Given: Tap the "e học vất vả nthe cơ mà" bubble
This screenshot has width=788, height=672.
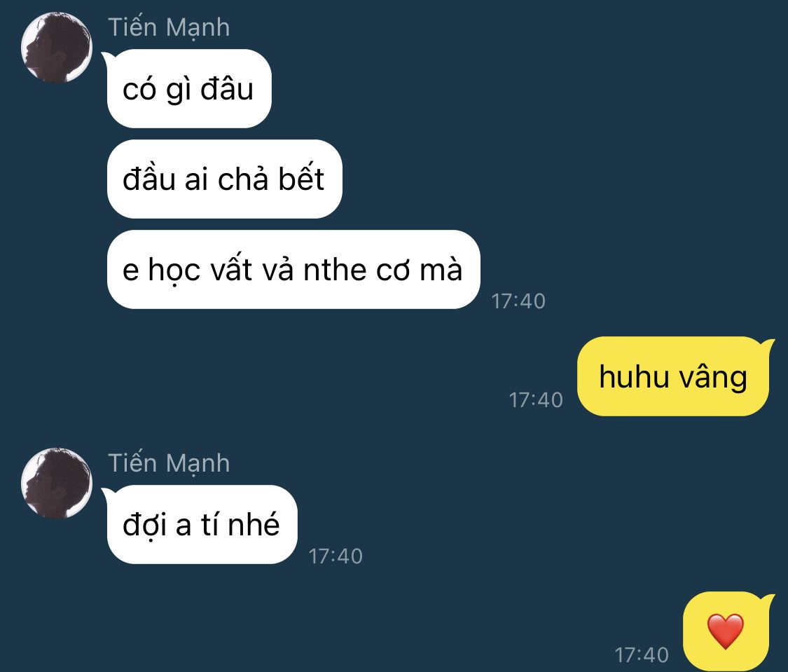Looking at the screenshot, I should click(x=293, y=269).
